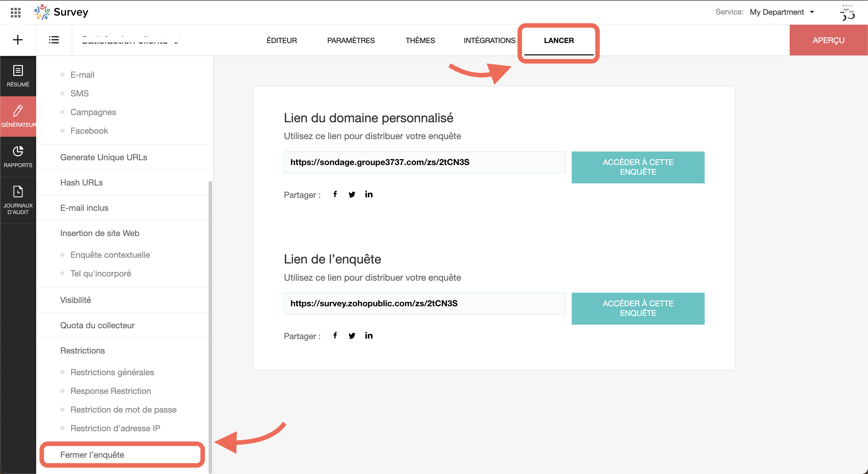Open the survey list menu icon
868x474 pixels.
click(54, 40)
